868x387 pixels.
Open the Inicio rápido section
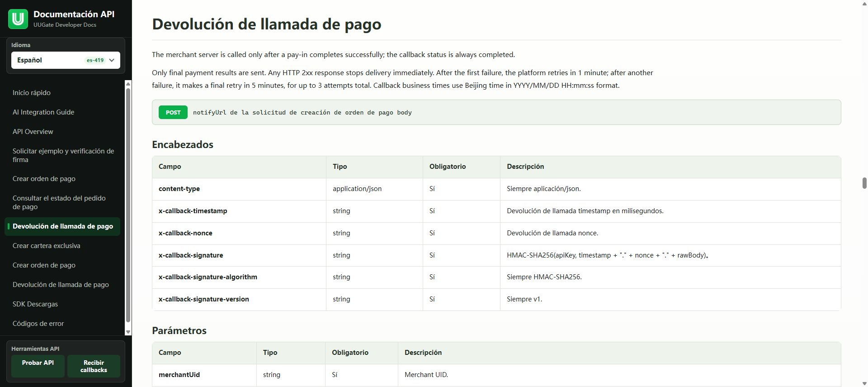coord(32,93)
